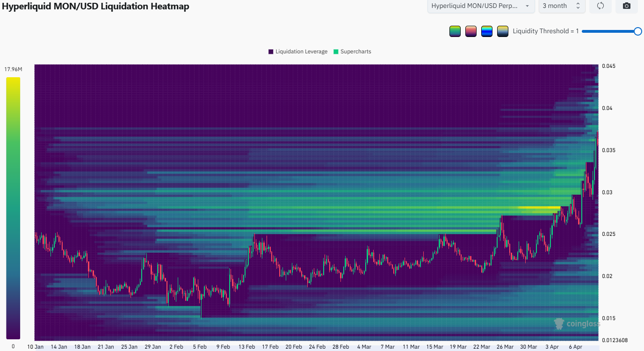Select the 10 Jan label on the date axis

tap(35, 347)
